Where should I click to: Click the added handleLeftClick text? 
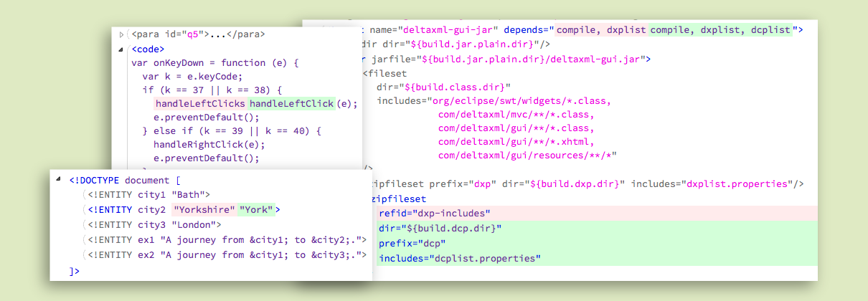point(291,104)
